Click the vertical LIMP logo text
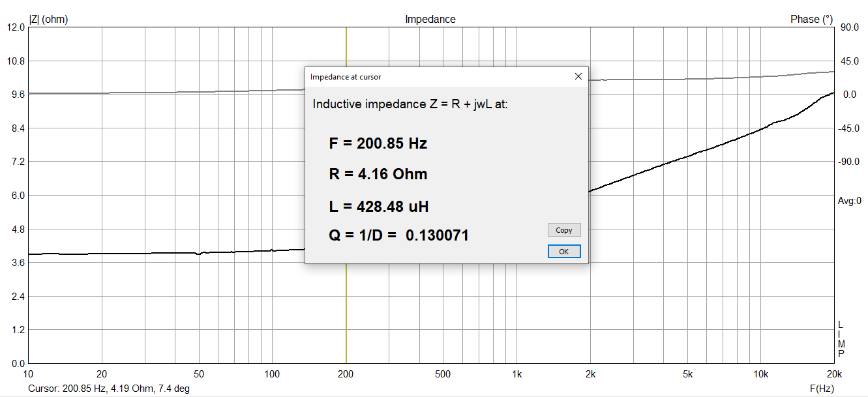This screenshot has height=397, width=868. (x=841, y=339)
